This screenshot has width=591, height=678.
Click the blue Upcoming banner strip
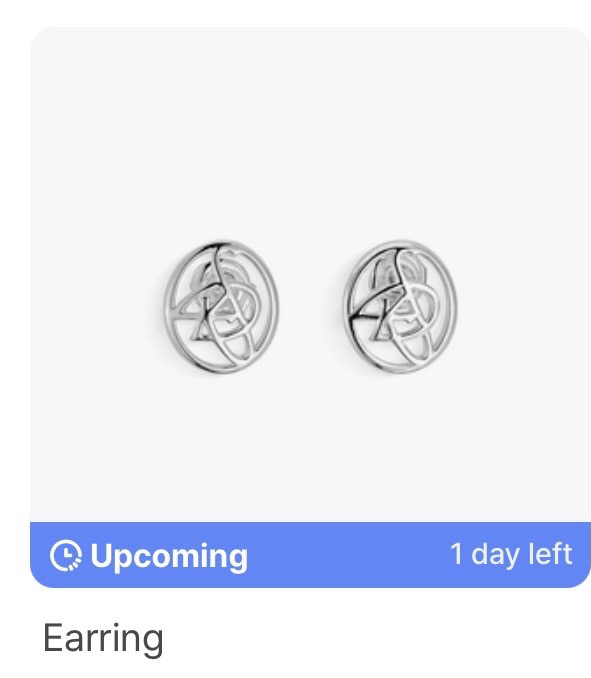[x=310, y=555]
